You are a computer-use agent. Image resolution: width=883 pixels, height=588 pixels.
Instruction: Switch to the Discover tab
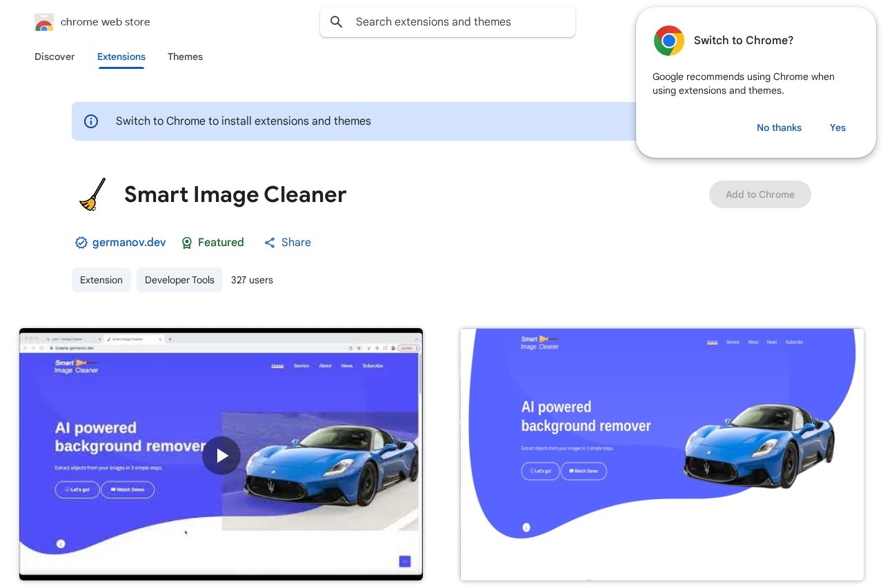point(54,57)
